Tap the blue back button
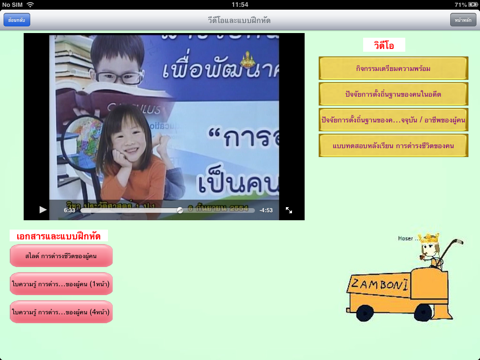480x360 pixels. point(17,20)
